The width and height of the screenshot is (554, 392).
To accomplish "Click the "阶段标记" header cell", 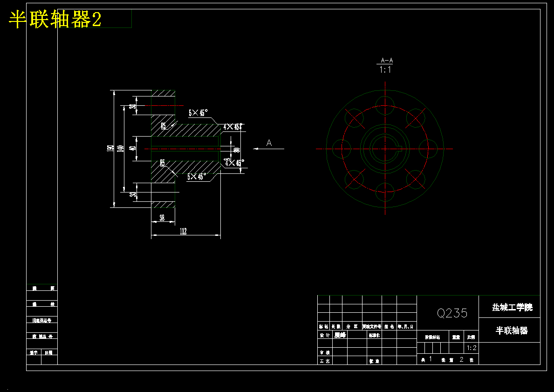I will 432,337.
